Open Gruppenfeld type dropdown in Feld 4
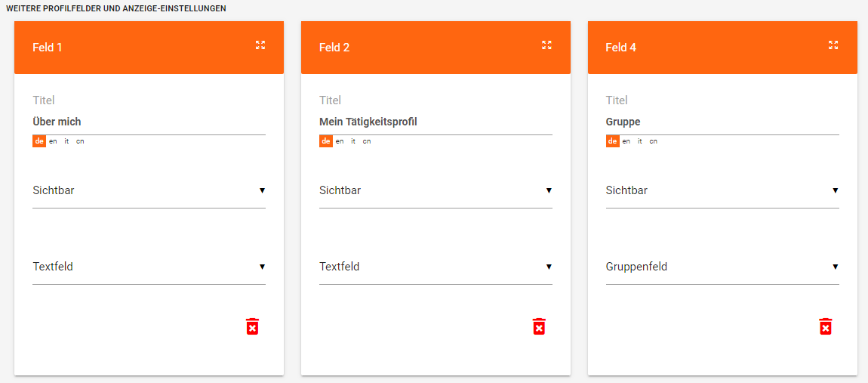 [x=722, y=267]
